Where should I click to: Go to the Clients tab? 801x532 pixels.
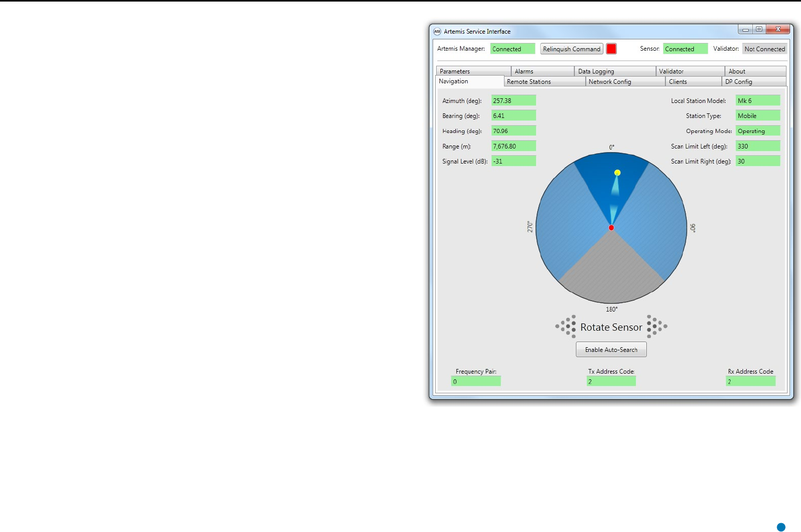[693, 82]
